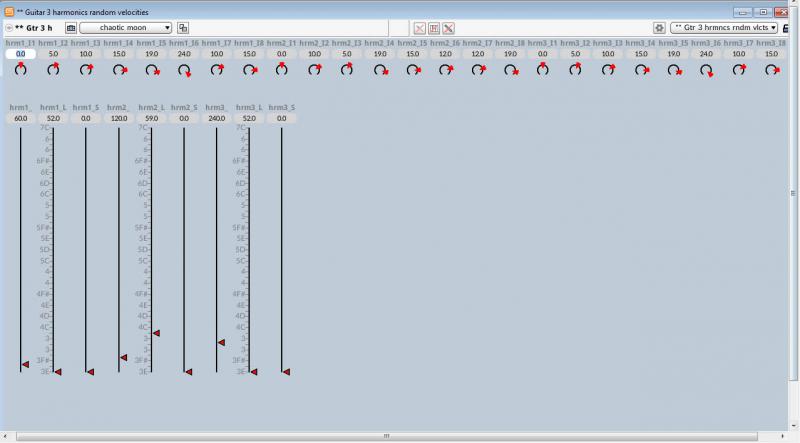Click the boxed H toolbar icon
The image size is (800, 443).
(434, 28)
